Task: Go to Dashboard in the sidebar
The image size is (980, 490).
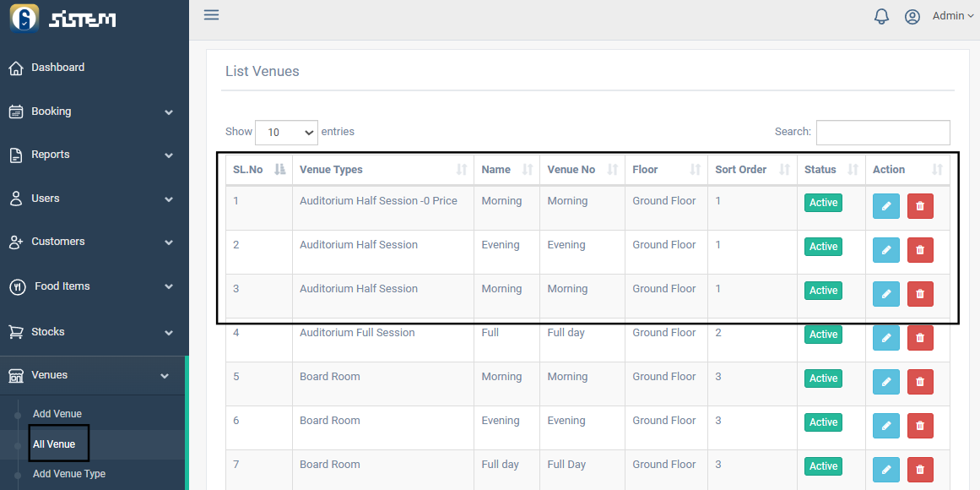Action: 57,67
